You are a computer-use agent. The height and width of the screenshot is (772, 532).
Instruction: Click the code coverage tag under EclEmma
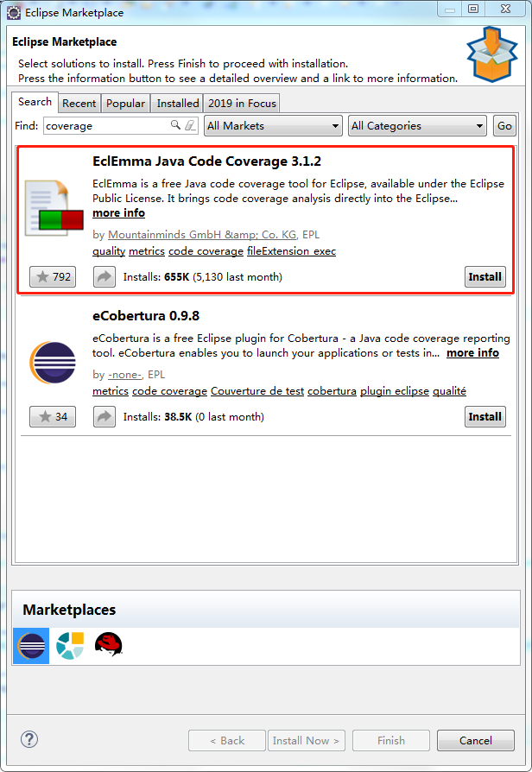click(206, 251)
